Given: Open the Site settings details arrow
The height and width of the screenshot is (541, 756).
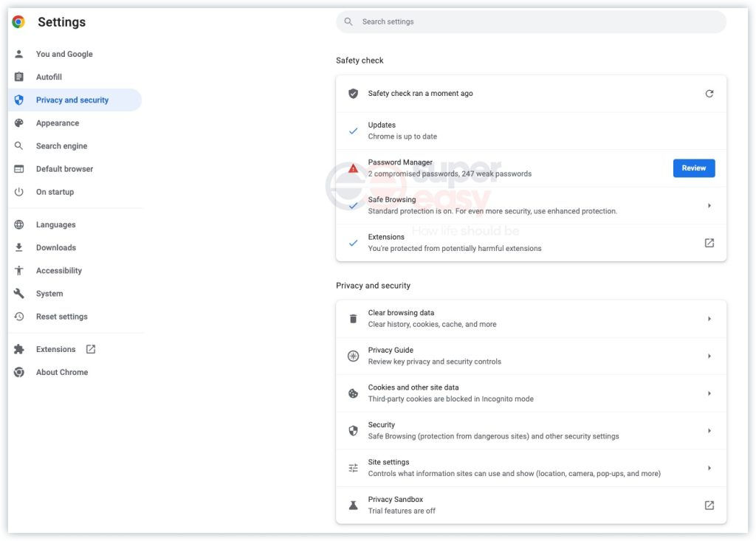Looking at the screenshot, I should (x=709, y=467).
